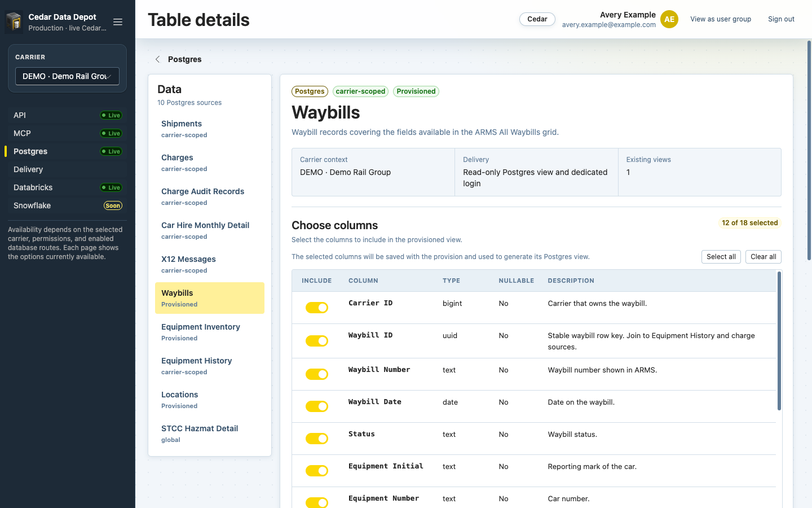Image resolution: width=812 pixels, height=508 pixels.
Task: Click the Sign out link
Action: (781, 19)
